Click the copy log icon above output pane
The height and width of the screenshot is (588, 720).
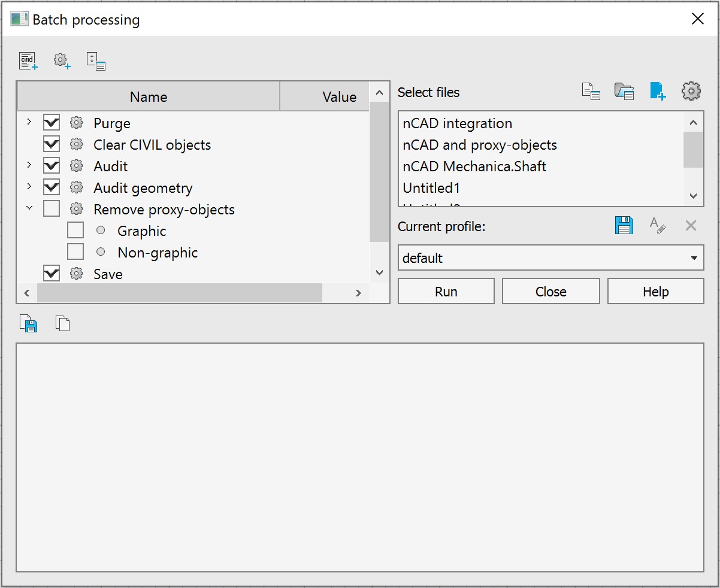tap(62, 324)
